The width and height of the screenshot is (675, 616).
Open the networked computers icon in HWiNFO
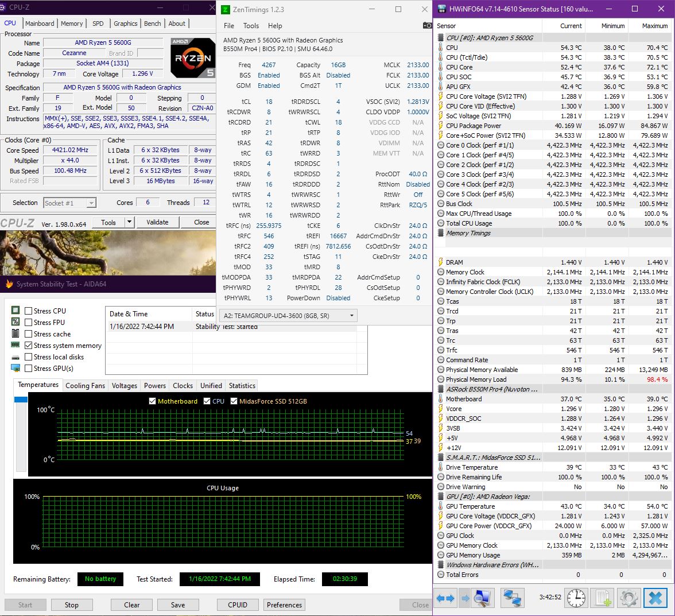pyautogui.click(x=512, y=598)
